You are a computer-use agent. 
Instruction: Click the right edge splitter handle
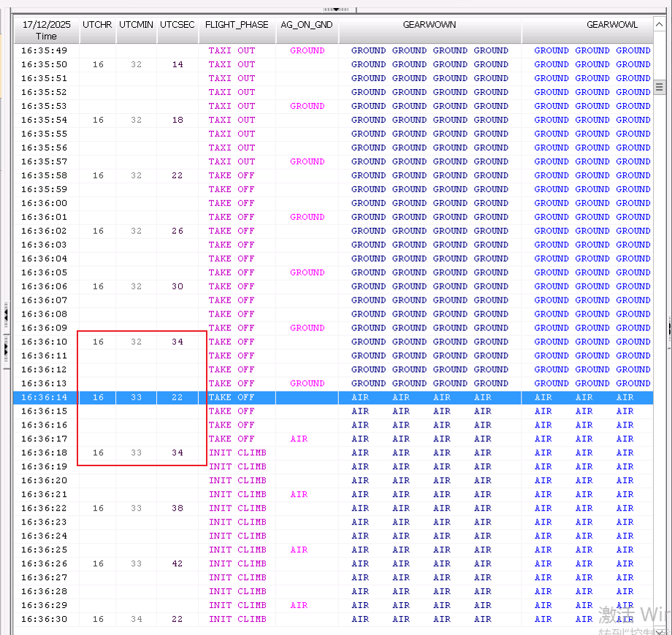668,328
